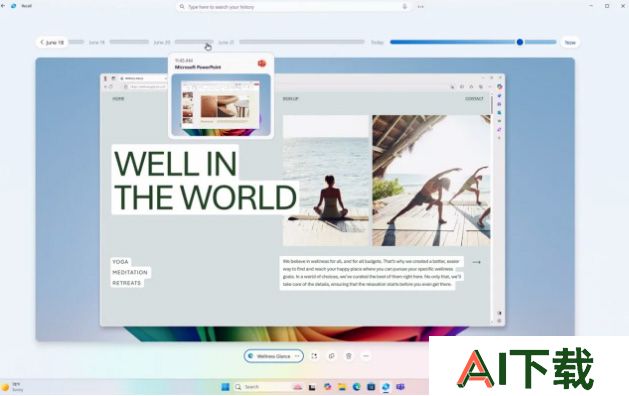The height and width of the screenshot is (396, 629).
Task: Activate the microphone voice search icon
Action: click(x=404, y=7)
